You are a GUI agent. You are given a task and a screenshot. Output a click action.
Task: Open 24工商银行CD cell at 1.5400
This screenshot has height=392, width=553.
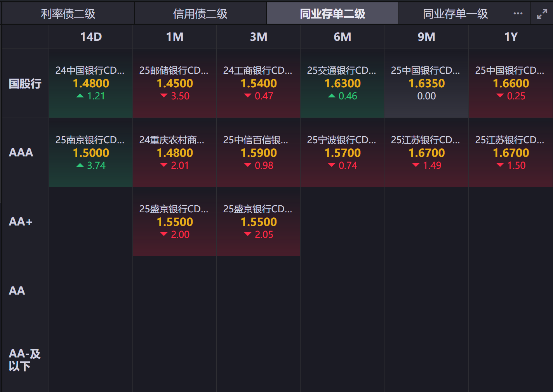click(259, 83)
